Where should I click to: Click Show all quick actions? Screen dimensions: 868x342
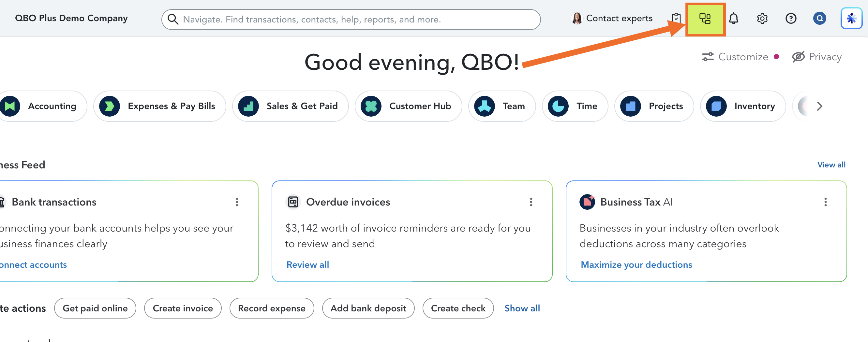522,308
